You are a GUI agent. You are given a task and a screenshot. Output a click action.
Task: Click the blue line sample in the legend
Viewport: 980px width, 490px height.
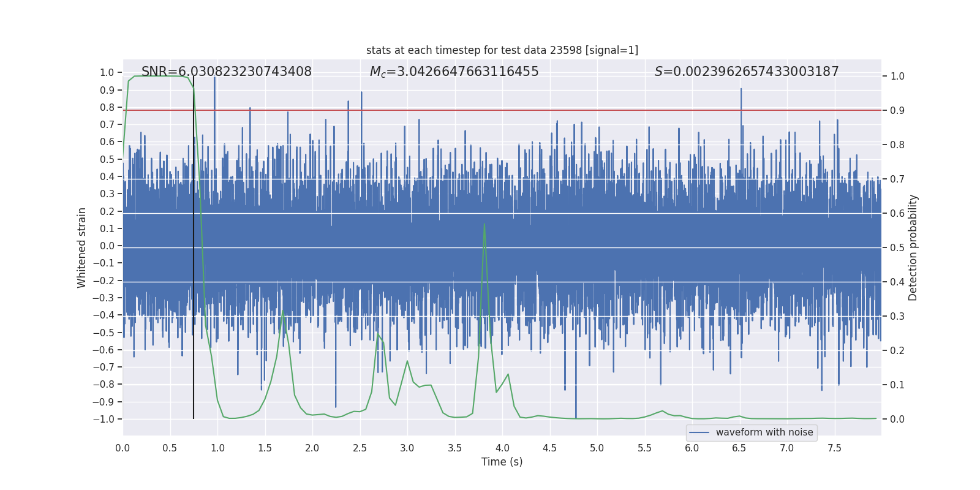(x=699, y=432)
